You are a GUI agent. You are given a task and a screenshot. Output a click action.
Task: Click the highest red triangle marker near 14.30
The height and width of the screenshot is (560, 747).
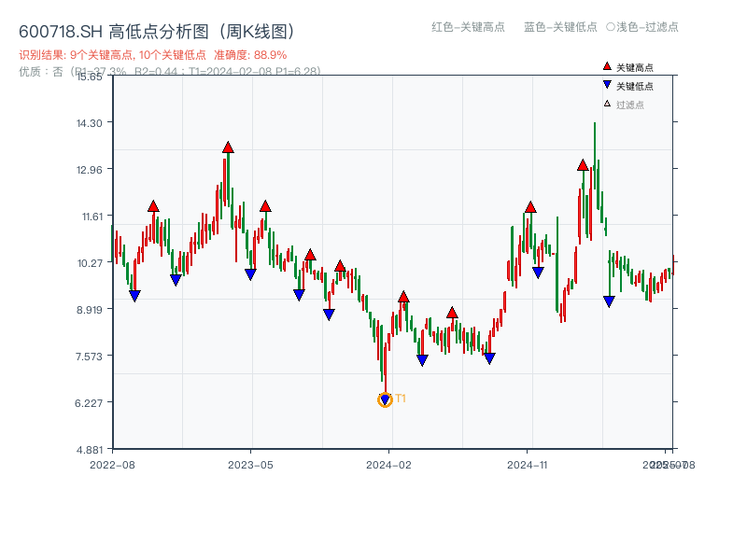point(227,147)
